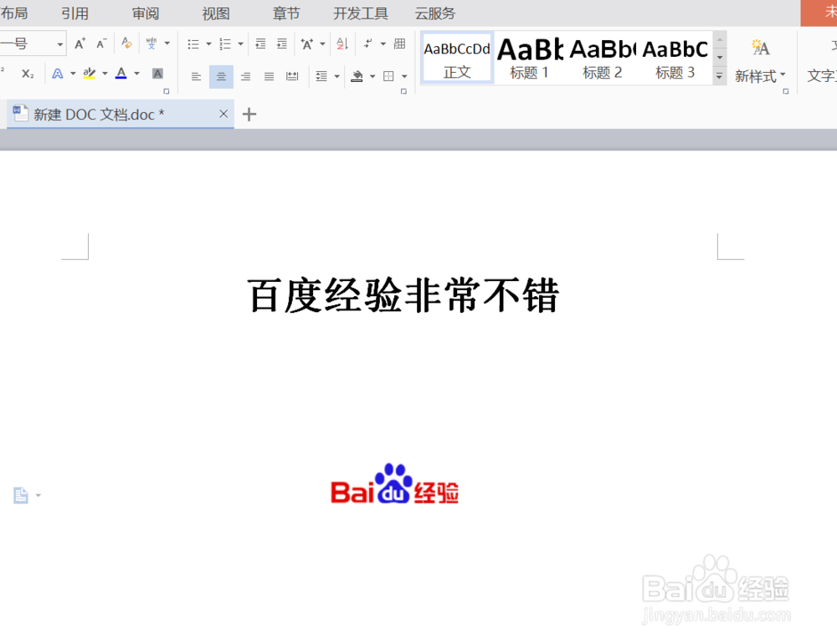Apply bulleted list
The width and height of the screenshot is (837, 644).
point(193,43)
